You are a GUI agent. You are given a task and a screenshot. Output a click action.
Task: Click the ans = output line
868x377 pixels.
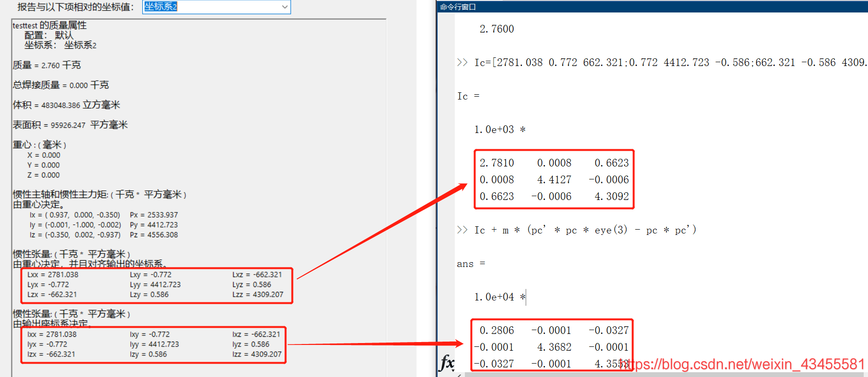click(x=471, y=264)
